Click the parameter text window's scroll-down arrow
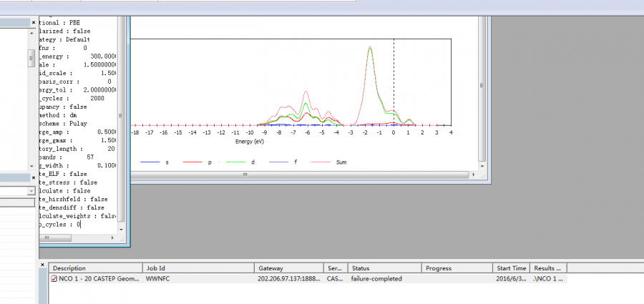 [x=121, y=229]
